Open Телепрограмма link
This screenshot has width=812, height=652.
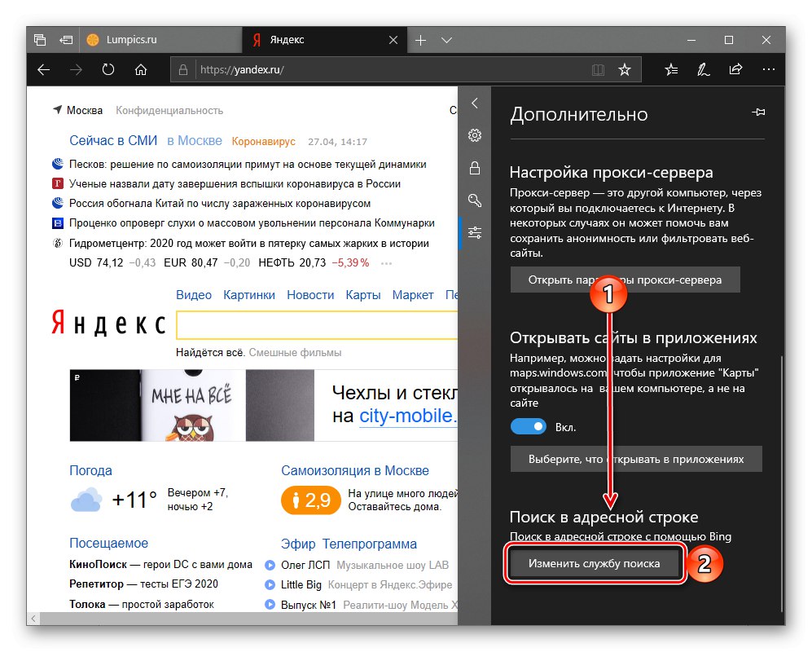click(x=369, y=544)
